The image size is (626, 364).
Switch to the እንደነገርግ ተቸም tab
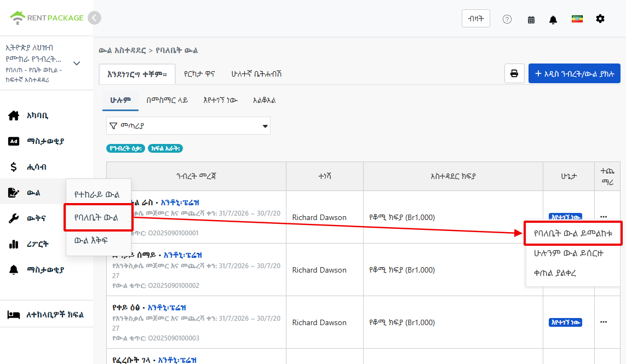137,74
